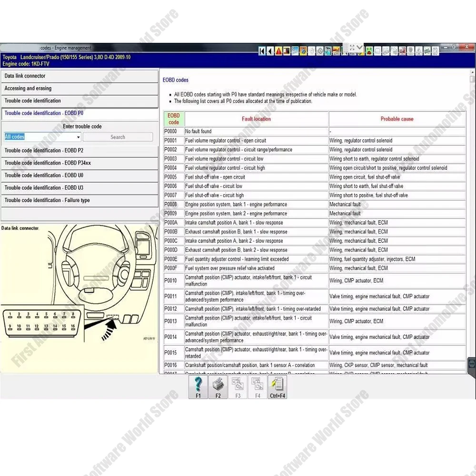The image size is (476, 476).
Task: Click the red warning triangle toolbar icon
Action: pos(278,51)
